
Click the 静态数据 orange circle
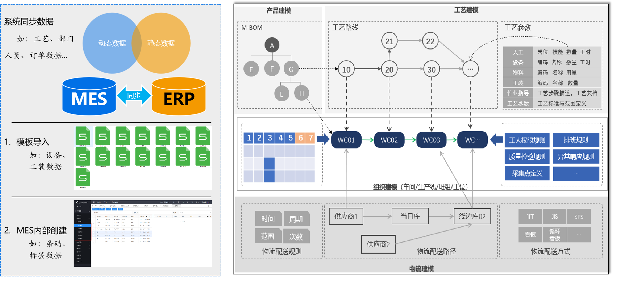point(165,43)
